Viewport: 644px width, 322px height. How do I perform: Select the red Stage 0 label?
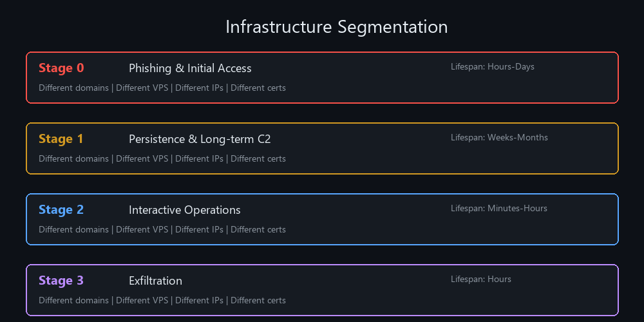[x=61, y=68]
